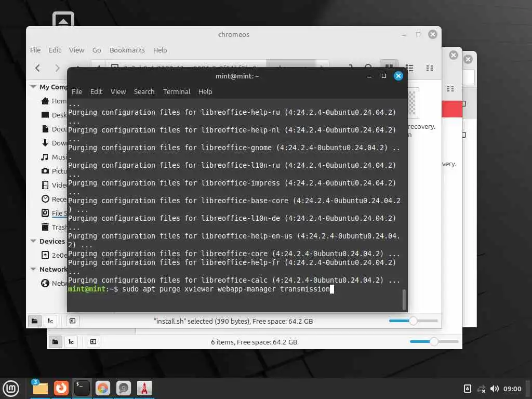The height and width of the screenshot is (399, 532).
Task: Show the 09:00 clock calendar
Action: [512, 389]
